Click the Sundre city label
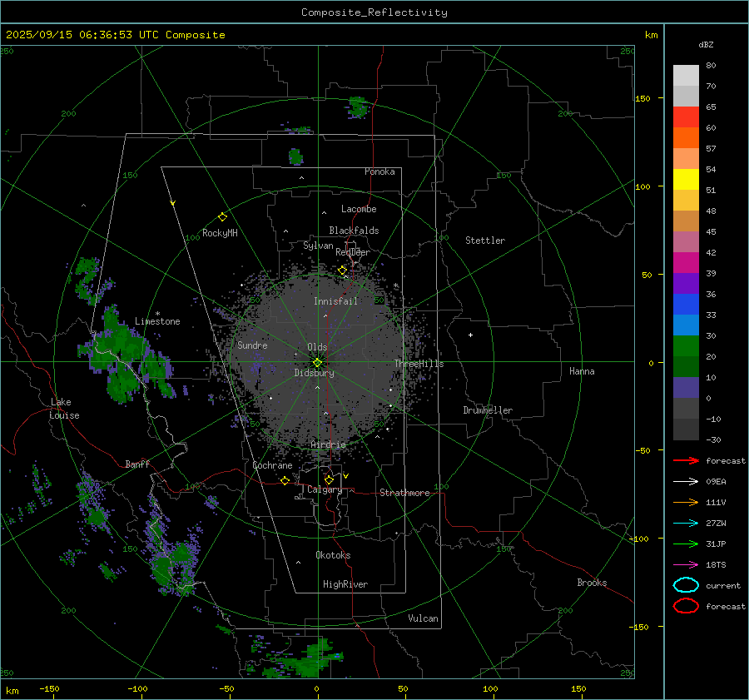This screenshot has width=749, height=700. pos(252,345)
